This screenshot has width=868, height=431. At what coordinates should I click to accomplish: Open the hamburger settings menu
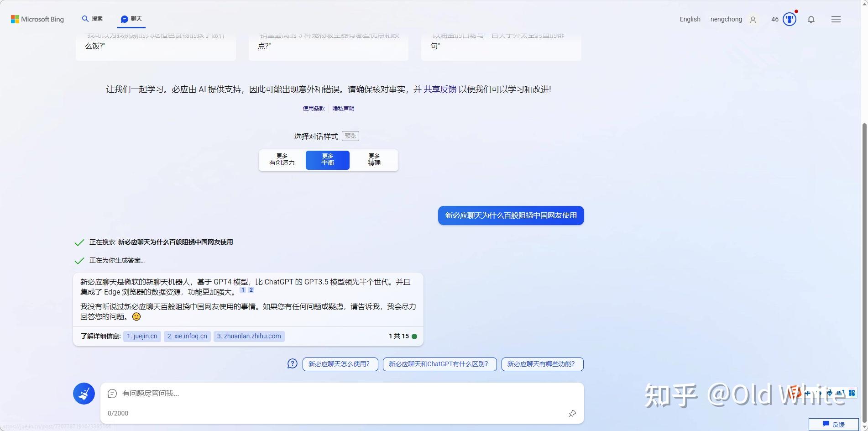(836, 19)
